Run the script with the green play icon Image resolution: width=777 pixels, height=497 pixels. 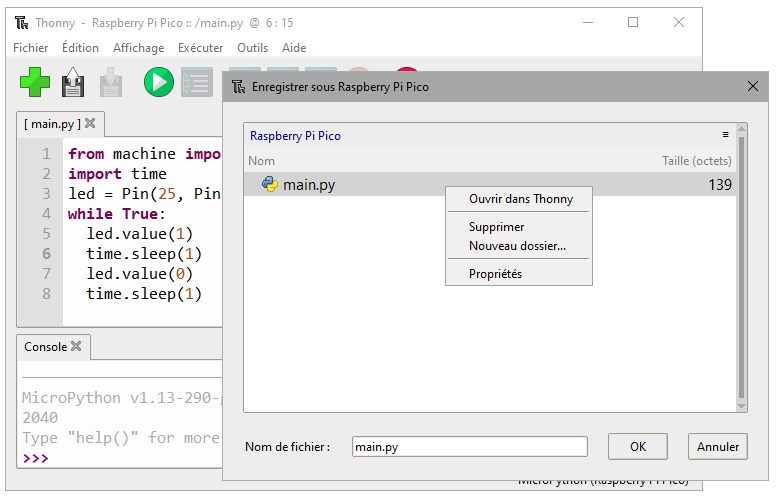(158, 82)
